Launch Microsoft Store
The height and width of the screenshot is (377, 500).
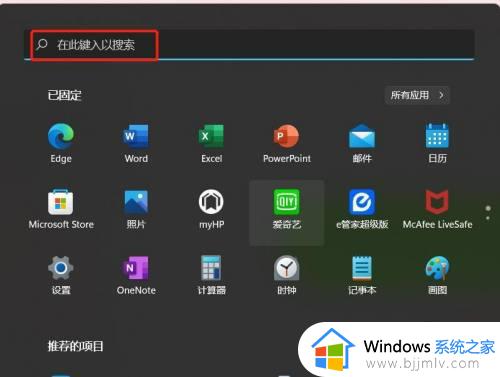pyautogui.click(x=61, y=209)
